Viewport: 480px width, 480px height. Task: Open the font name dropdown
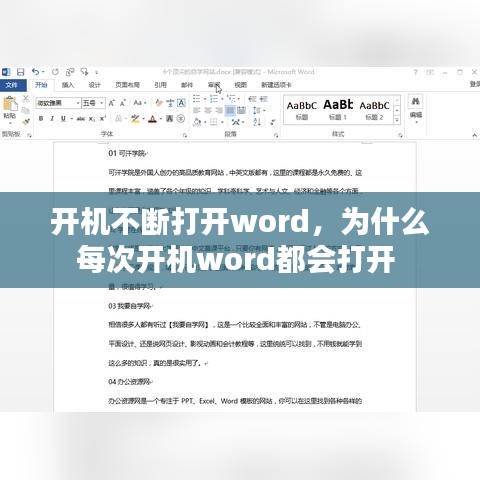78,103
